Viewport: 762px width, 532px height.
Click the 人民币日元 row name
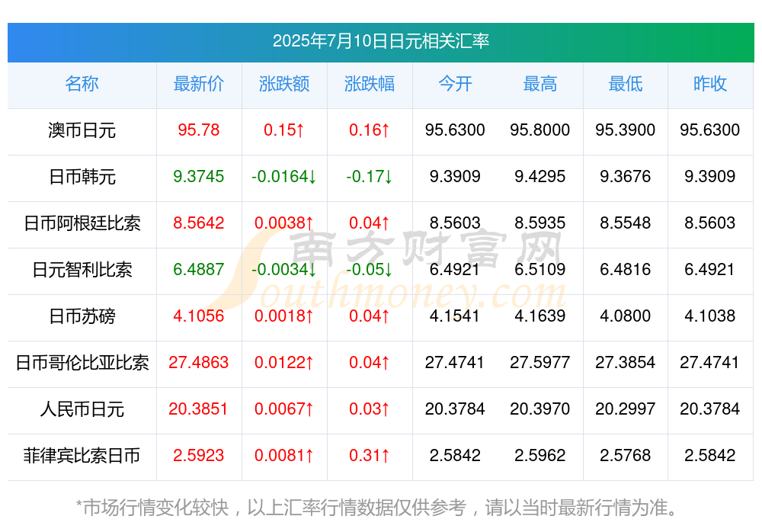tap(82, 409)
